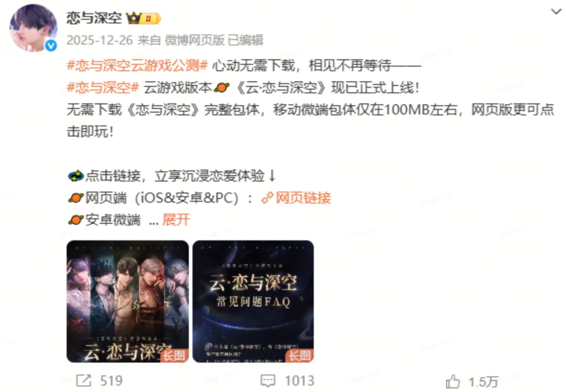The image size is (566, 392).
Task: Click the 1013 comment count
Action: click(x=299, y=381)
